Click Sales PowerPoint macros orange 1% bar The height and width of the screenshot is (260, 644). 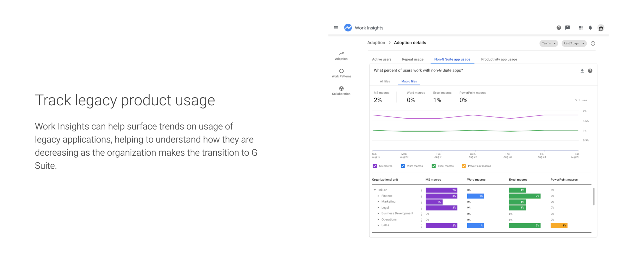(x=559, y=225)
